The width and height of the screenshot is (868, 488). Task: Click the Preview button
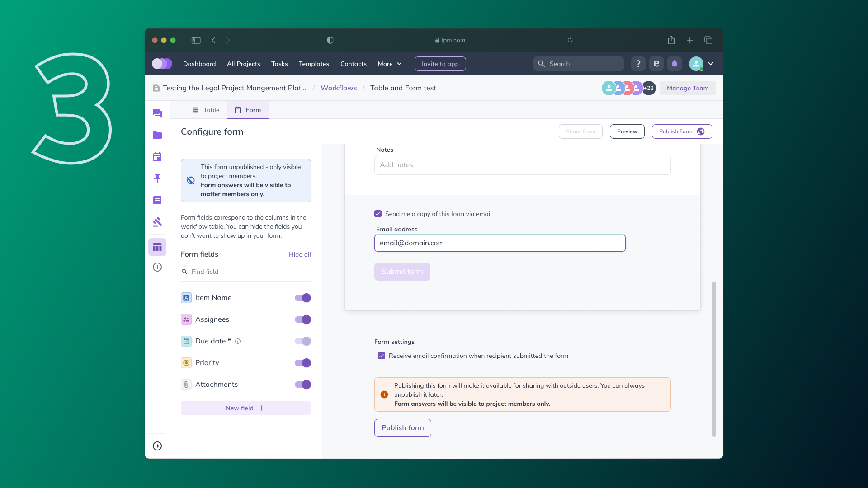tap(627, 131)
